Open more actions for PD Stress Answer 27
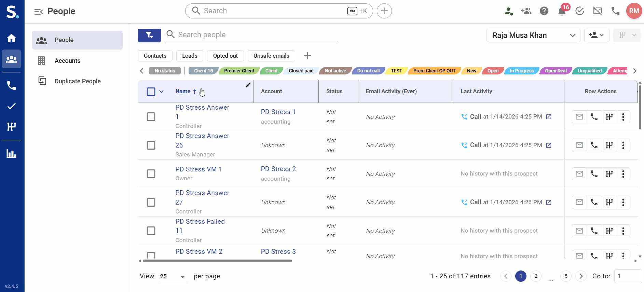The width and height of the screenshot is (644, 292). [623, 202]
